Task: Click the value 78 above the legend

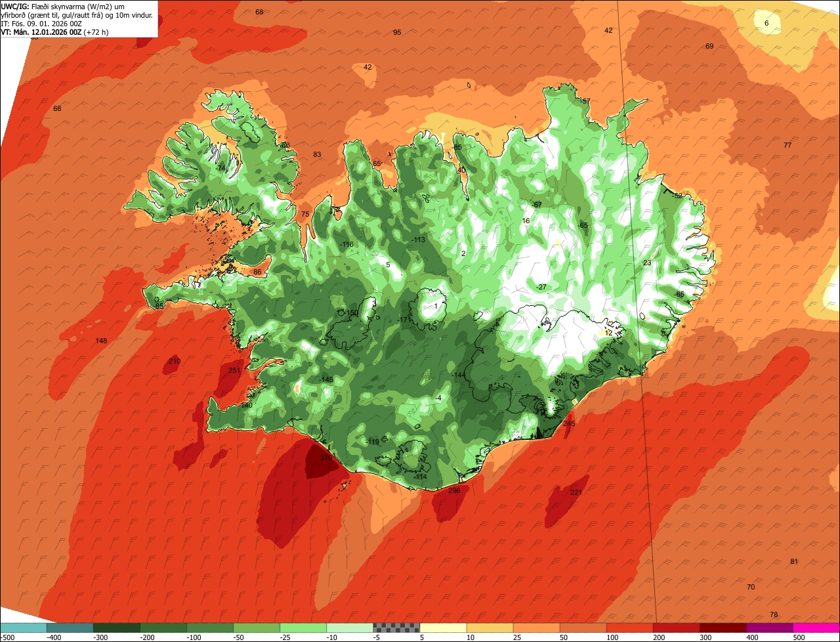Action: [774, 614]
